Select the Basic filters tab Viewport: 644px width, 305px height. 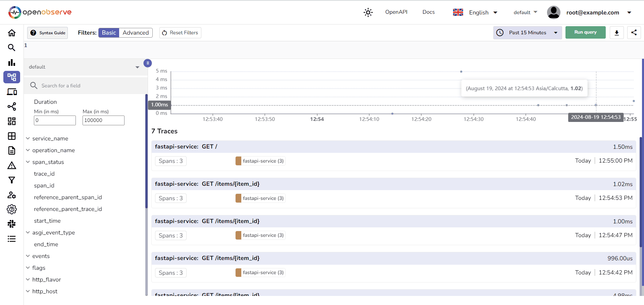coord(108,33)
